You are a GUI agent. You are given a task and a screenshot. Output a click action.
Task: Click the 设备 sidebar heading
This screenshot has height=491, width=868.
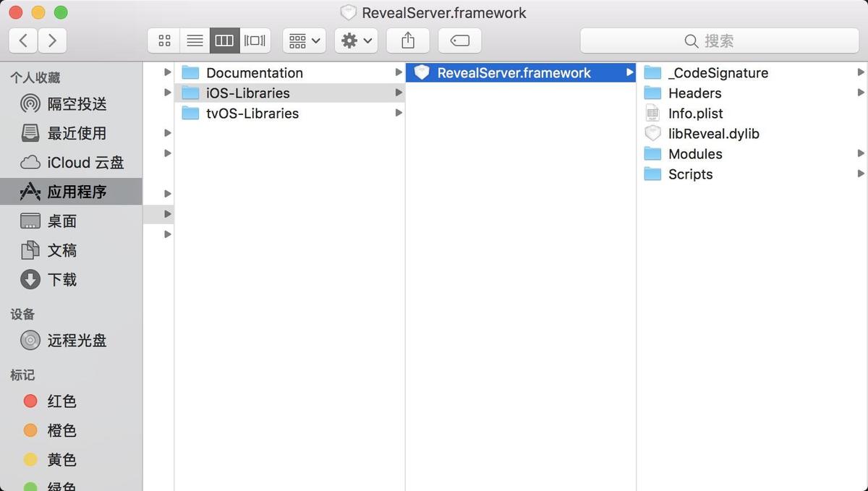click(x=22, y=314)
